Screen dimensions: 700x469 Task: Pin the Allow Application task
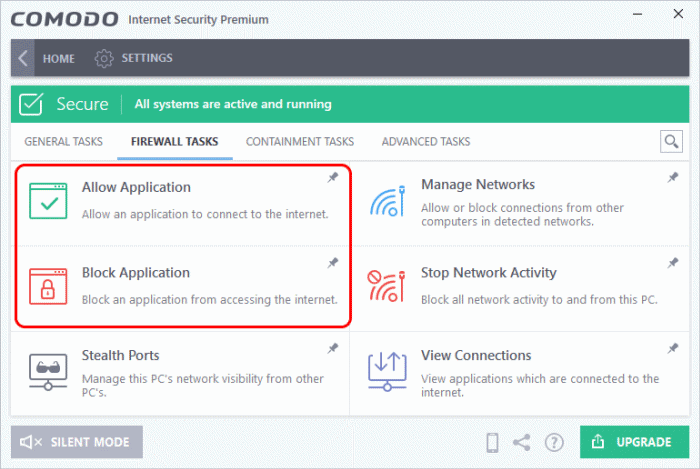(x=333, y=177)
